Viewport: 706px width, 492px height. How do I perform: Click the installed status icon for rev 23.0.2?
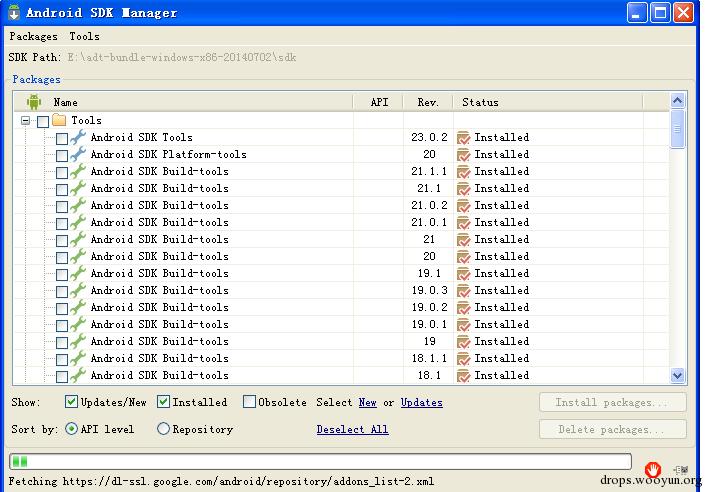coord(463,138)
